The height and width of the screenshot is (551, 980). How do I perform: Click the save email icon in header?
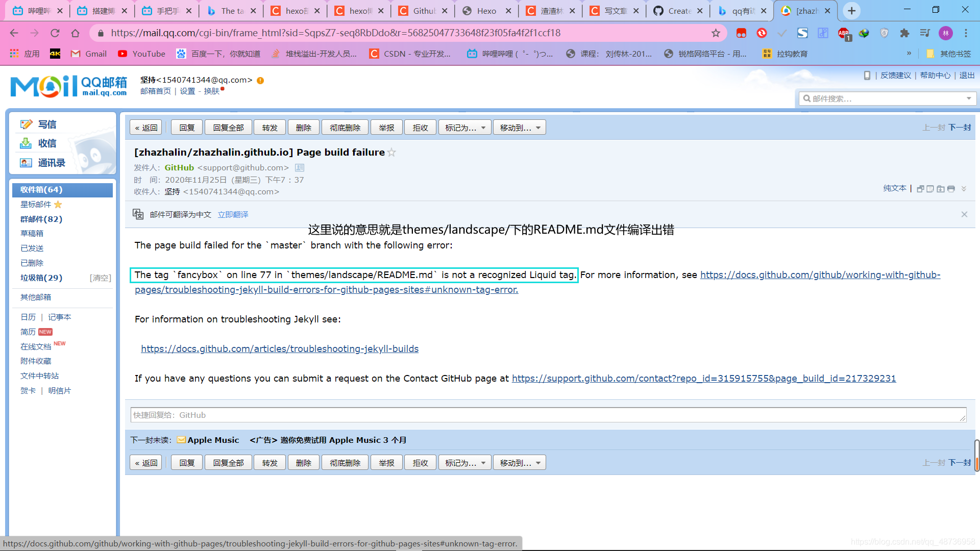pyautogui.click(x=940, y=189)
